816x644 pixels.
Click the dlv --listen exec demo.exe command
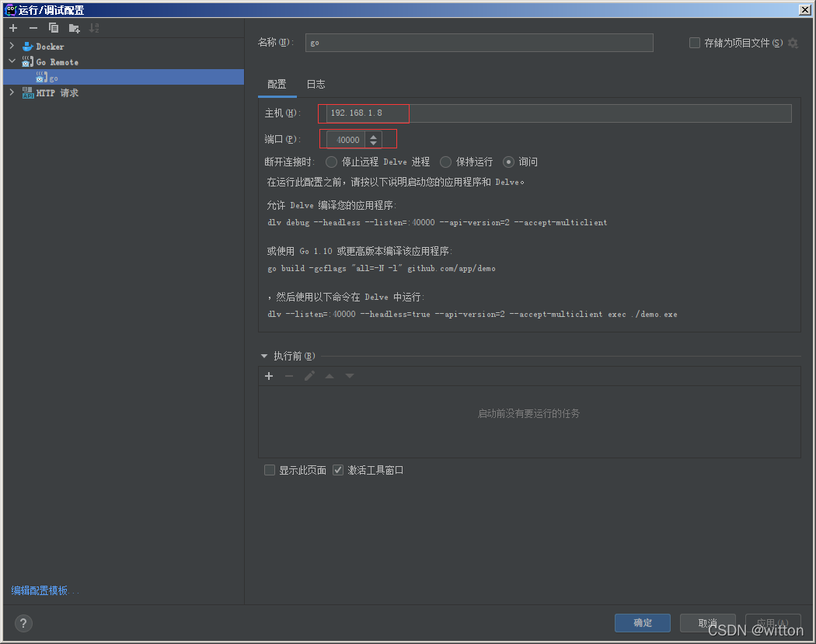pyautogui.click(x=473, y=314)
